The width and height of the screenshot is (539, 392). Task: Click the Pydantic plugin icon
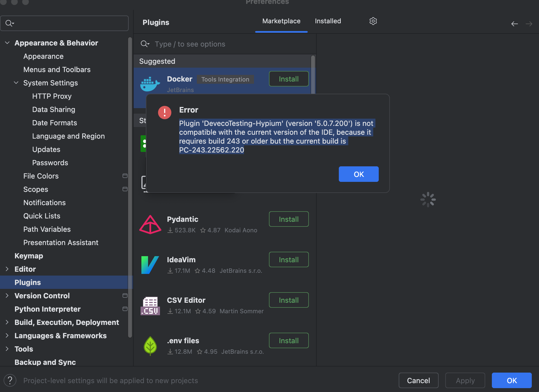tap(150, 224)
